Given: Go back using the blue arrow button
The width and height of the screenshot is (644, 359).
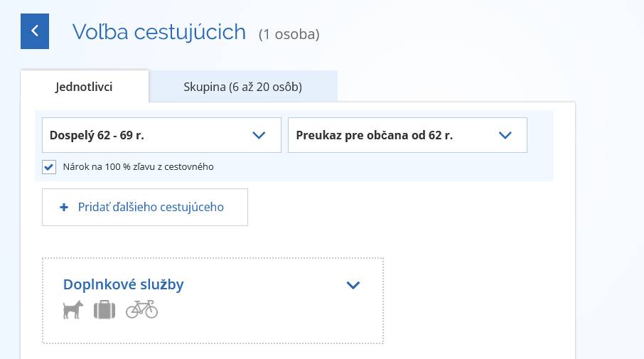Looking at the screenshot, I should click(35, 31).
